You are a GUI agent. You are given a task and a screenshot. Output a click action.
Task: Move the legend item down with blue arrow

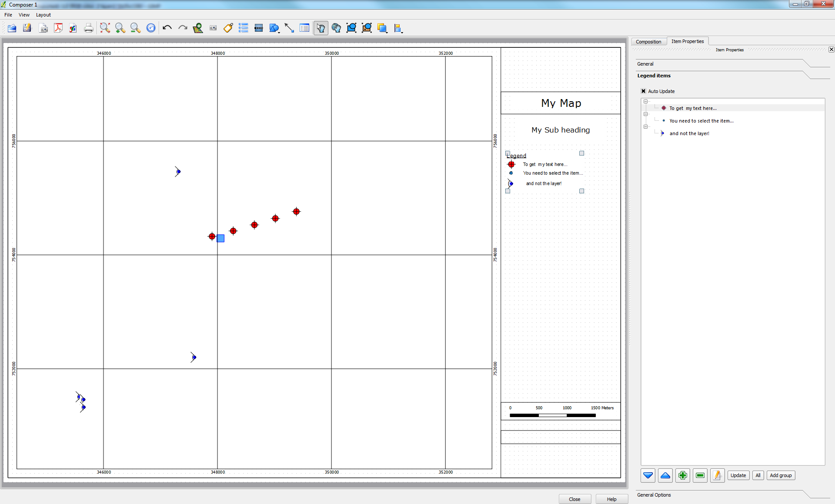(648, 475)
